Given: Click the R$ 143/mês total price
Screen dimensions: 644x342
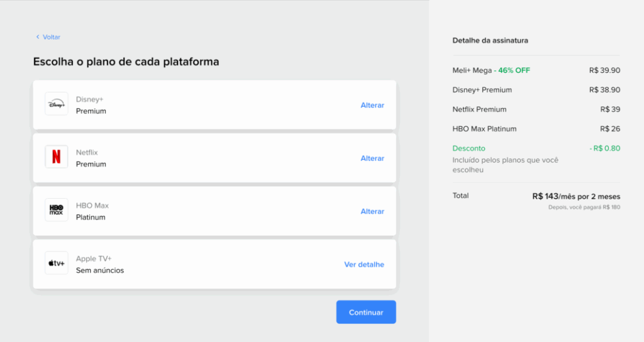Looking at the screenshot, I should click(575, 196).
